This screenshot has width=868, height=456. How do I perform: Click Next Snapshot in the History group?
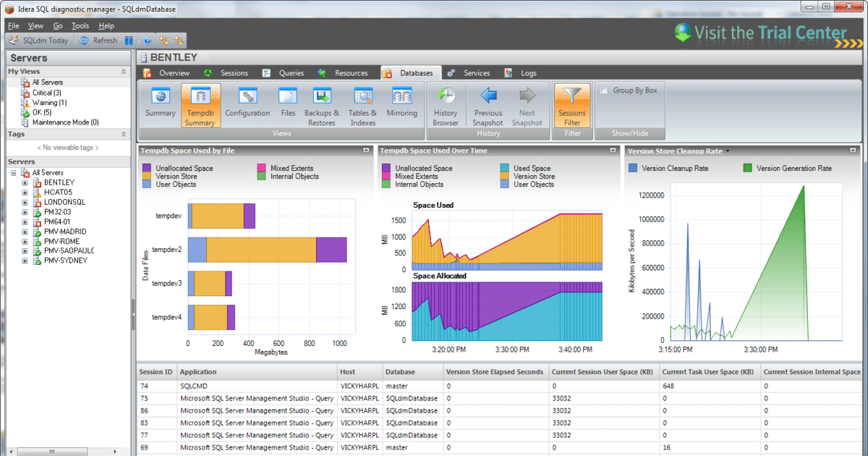527,105
